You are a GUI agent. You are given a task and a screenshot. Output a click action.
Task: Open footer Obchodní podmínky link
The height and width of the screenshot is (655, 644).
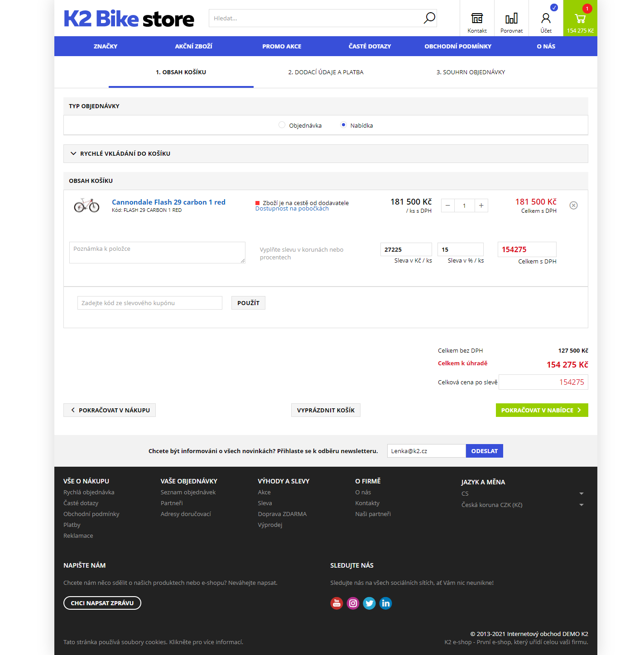point(91,514)
